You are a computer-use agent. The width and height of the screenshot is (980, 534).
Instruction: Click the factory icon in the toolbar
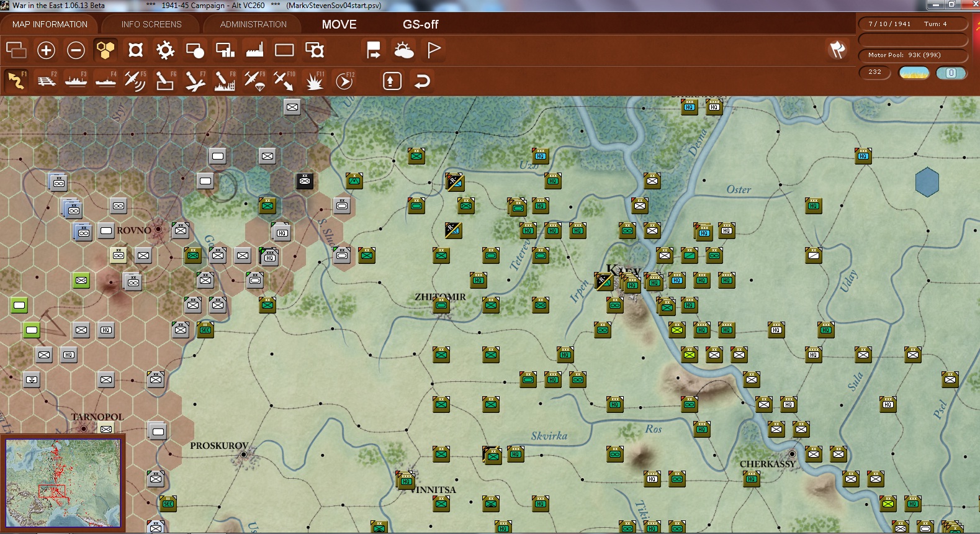(254, 50)
